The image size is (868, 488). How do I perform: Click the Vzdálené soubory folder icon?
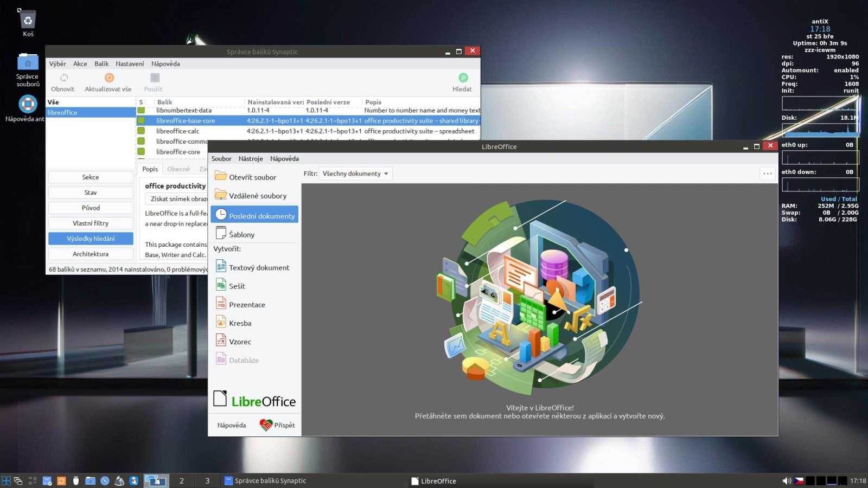(x=220, y=195)
